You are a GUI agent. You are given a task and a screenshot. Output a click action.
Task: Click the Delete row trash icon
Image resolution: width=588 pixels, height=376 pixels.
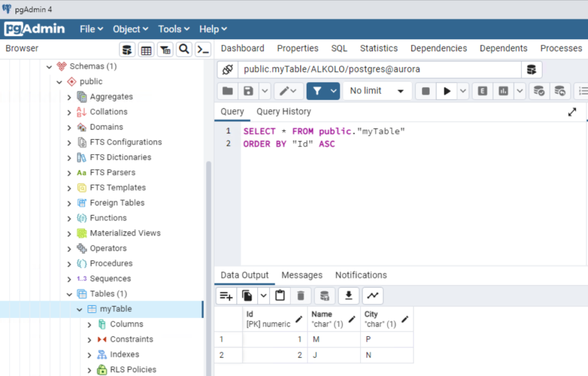301,296
